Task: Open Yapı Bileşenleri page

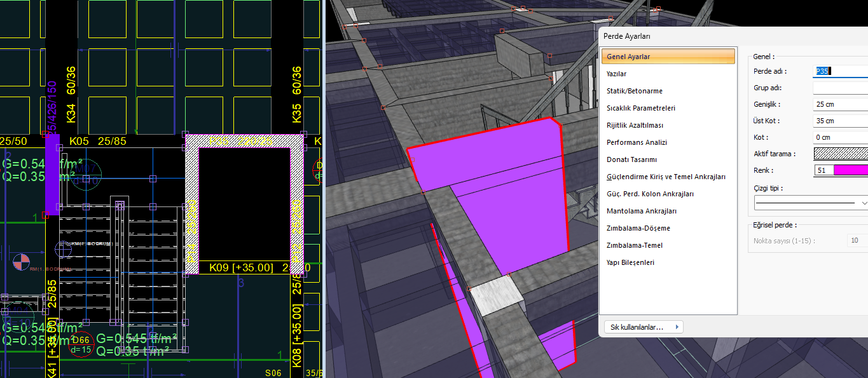Action: point(630,262)
